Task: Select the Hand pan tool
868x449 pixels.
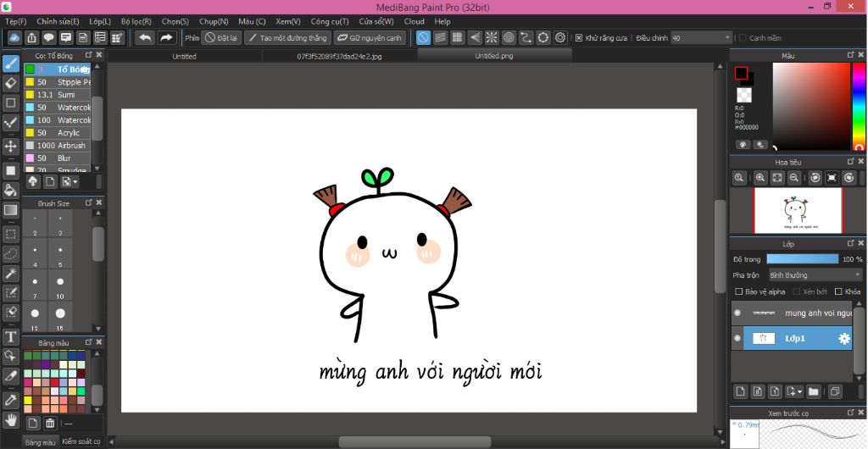Action: pyautogui.click(x=10, y=420)
